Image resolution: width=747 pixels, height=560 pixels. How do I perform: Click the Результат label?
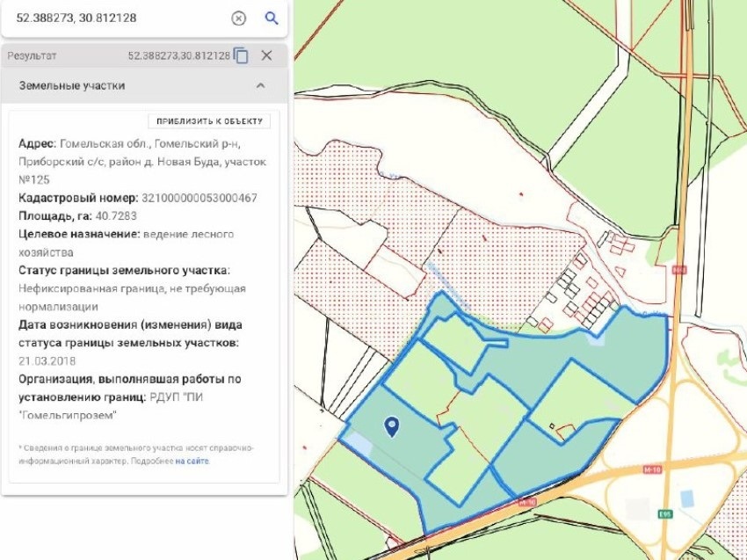[x=32, y=55]
